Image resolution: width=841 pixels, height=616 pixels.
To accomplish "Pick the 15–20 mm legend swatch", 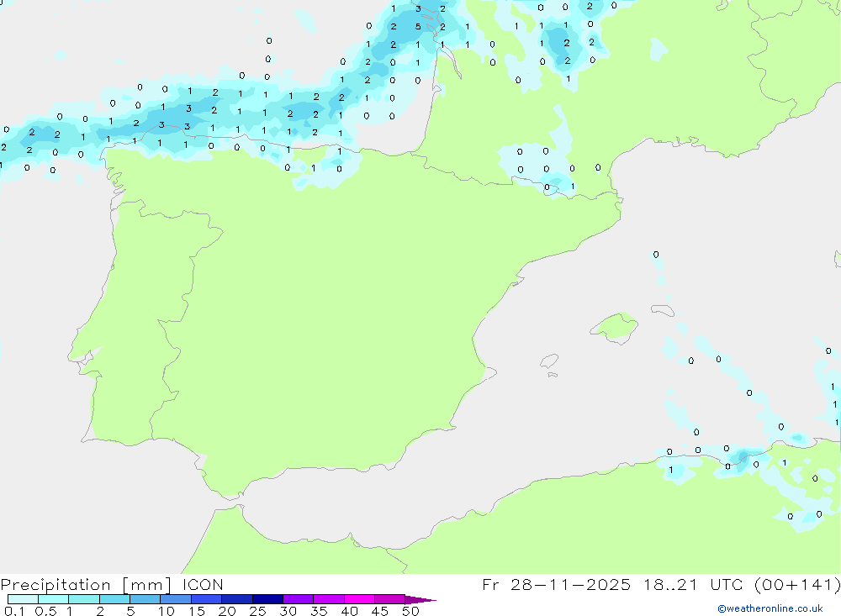I will (206, 599).
